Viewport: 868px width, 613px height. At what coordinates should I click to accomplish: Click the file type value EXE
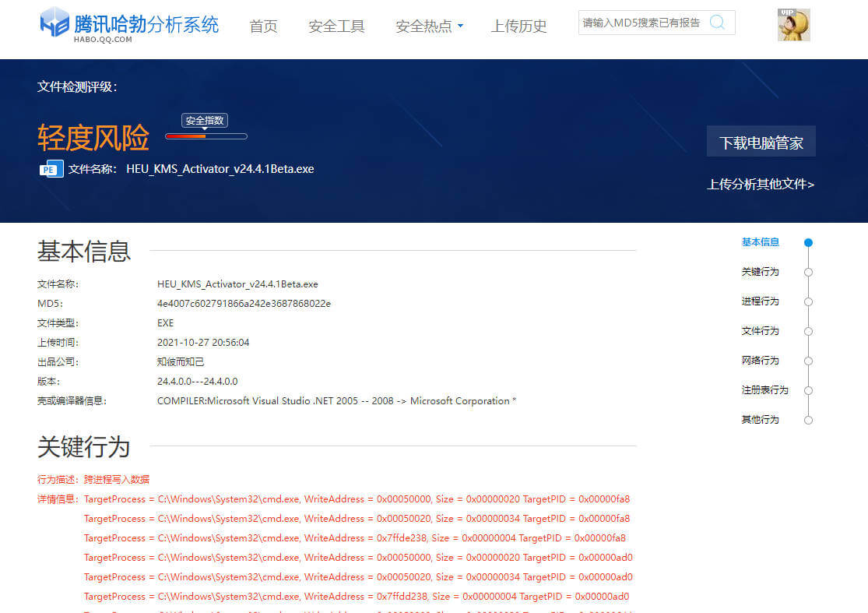coord(166,323)
